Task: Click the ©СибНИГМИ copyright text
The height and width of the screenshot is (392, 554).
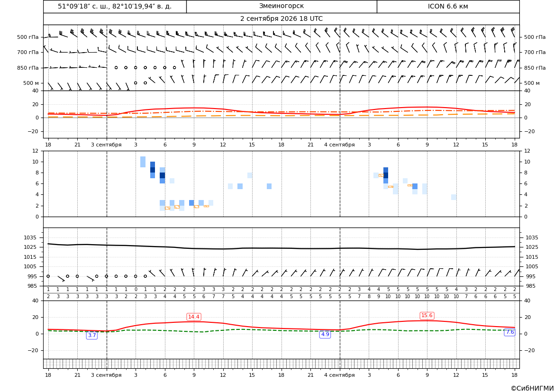Action: pos(532,389)
